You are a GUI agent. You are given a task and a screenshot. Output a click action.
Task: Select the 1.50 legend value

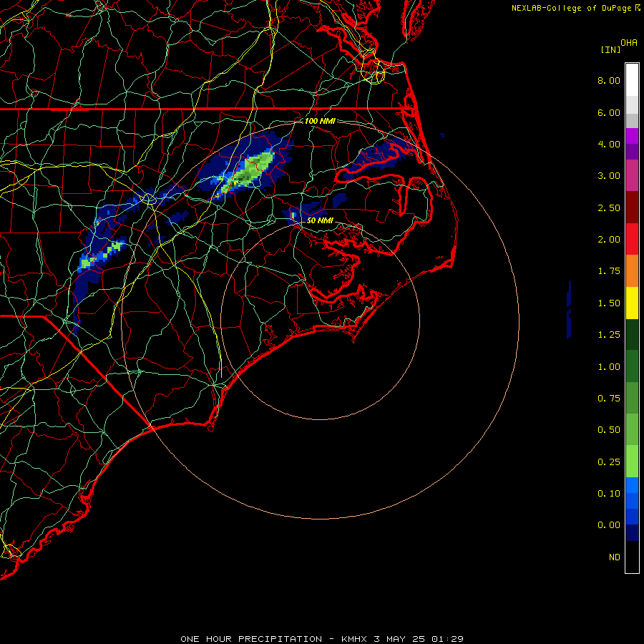coord(609,303)
